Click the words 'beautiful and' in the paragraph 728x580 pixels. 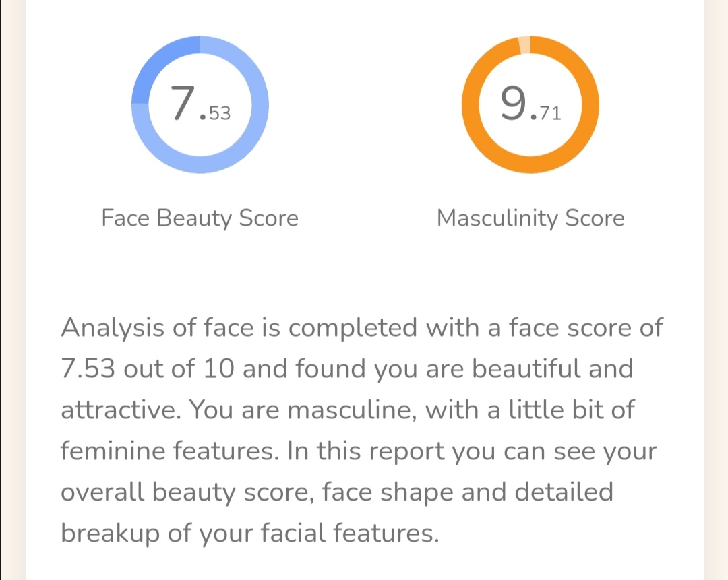(553, 368)
